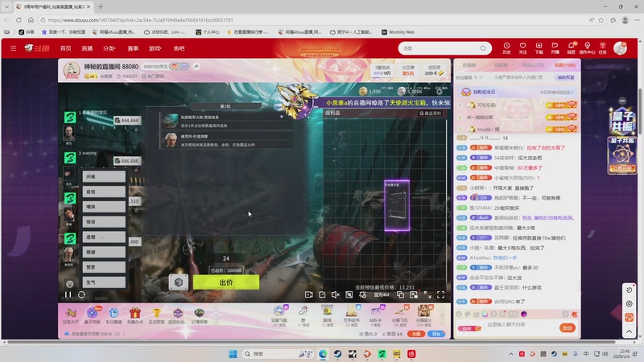Click the streamer avatar in room header
This screenshot has width=644, height=362.
pos(72,71)
